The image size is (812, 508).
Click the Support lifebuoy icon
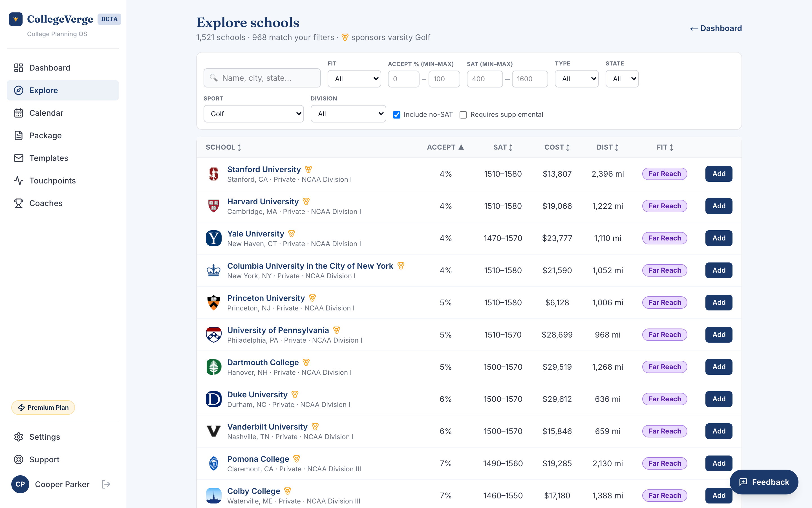(18, 459)
